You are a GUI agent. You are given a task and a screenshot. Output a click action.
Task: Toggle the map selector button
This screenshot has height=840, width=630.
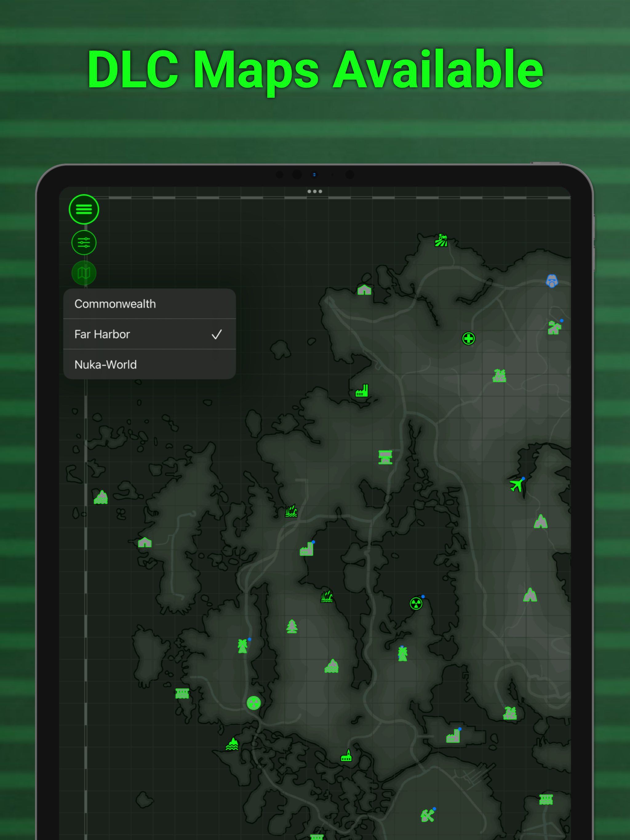[84, 273]
